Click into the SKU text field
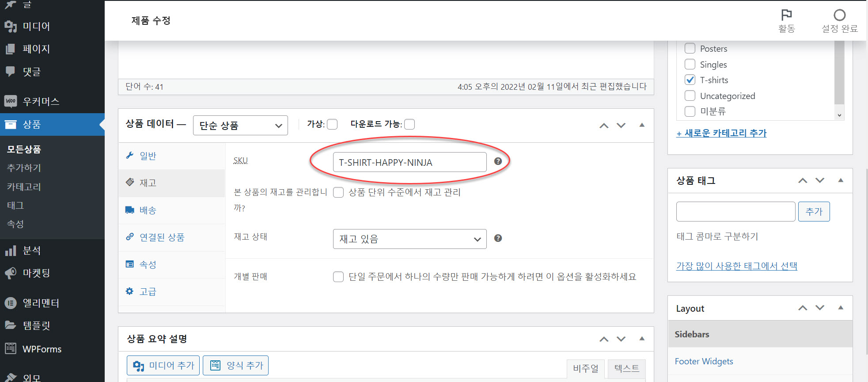This screenshot has height=382, width=868. coord(409,162)
